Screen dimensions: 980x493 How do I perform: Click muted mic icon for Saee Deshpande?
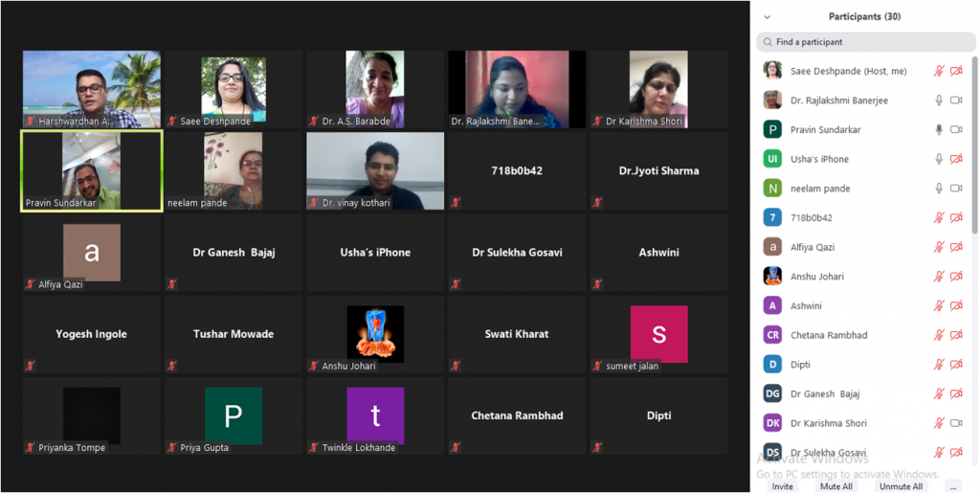tap(939, 71)
